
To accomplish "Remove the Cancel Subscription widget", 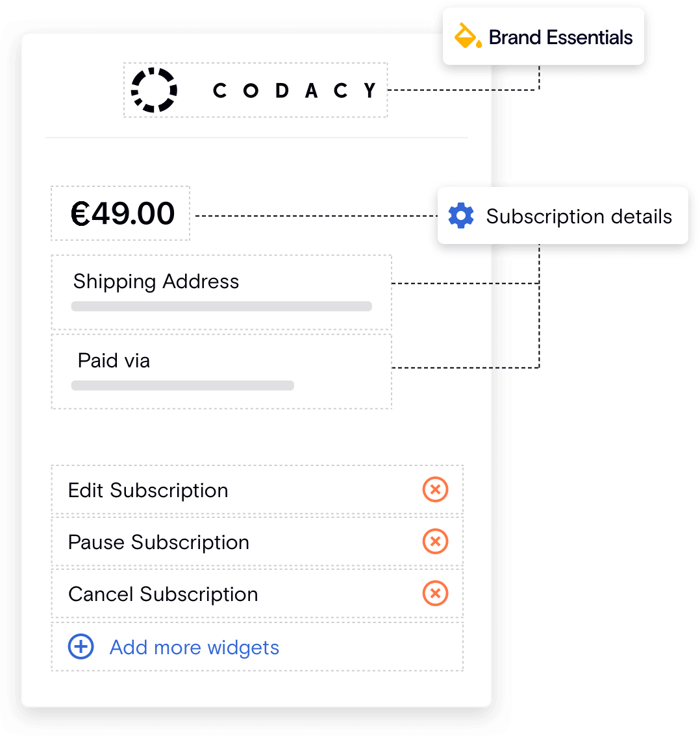I will [435, 593].
